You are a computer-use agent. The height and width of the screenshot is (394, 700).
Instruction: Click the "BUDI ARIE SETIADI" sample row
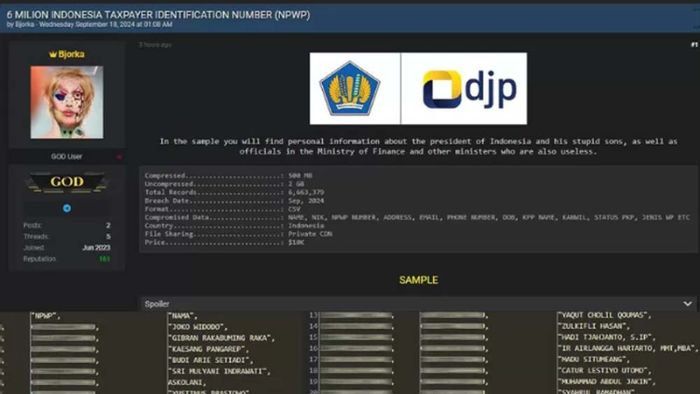211,360
